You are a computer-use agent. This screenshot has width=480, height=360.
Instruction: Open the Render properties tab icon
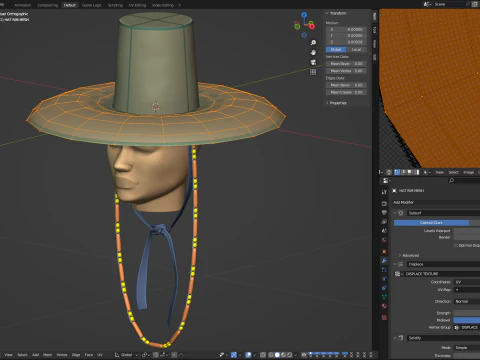coord(384,203)
